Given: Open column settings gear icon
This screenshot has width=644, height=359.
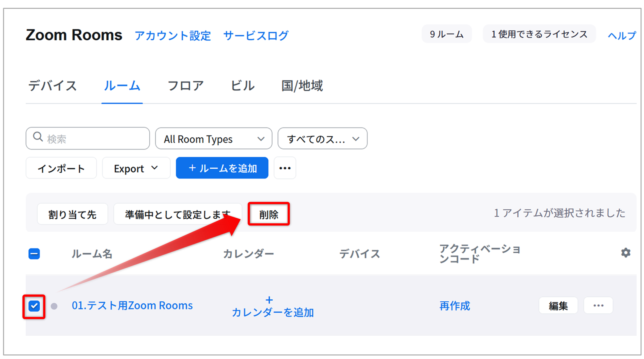Looking at the screenshot, I should (x=626, y=253).
